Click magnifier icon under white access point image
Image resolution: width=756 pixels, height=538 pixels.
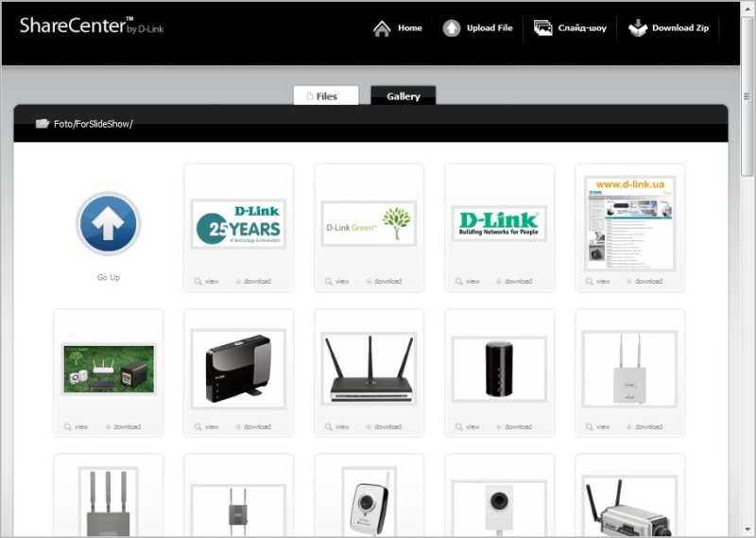pyautogui.click(x=589, y=427)
